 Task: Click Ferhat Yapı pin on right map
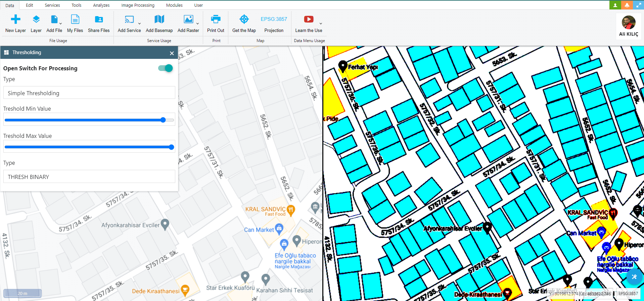tap(342, 66)
